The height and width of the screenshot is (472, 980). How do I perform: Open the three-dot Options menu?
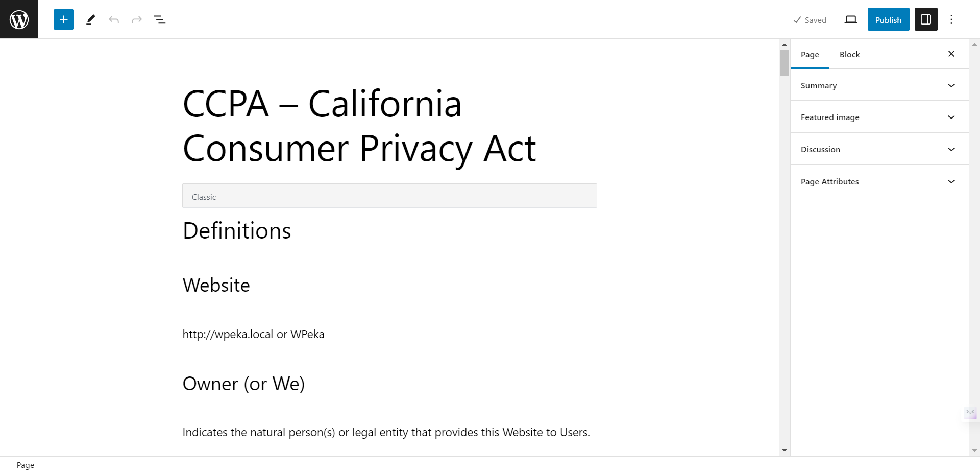click(x=951, y=19)
